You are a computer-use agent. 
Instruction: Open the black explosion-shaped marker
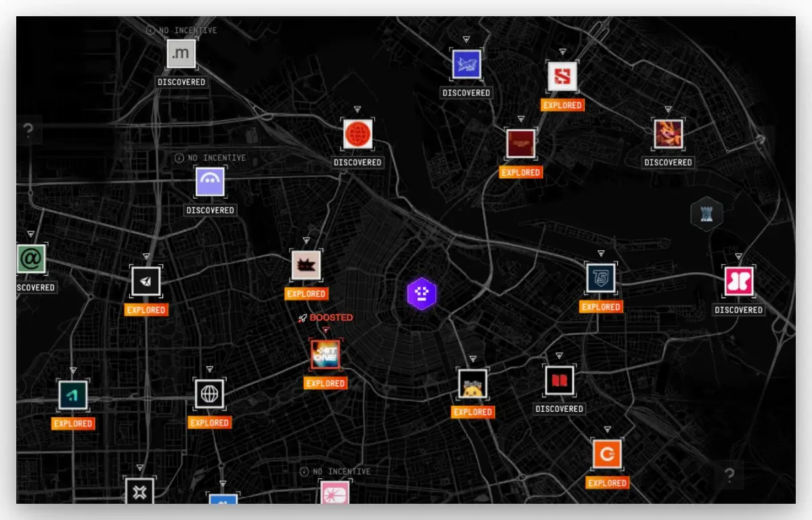coord(306,265)
